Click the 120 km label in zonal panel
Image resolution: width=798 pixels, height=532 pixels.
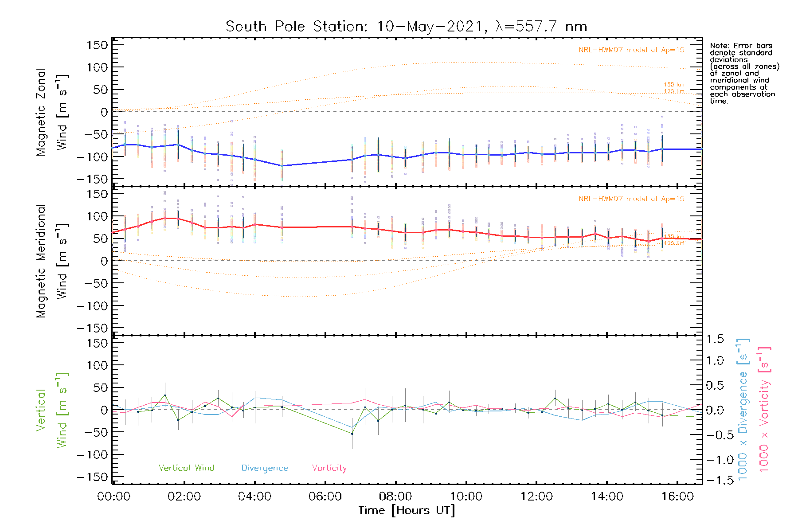click(674, 92)
